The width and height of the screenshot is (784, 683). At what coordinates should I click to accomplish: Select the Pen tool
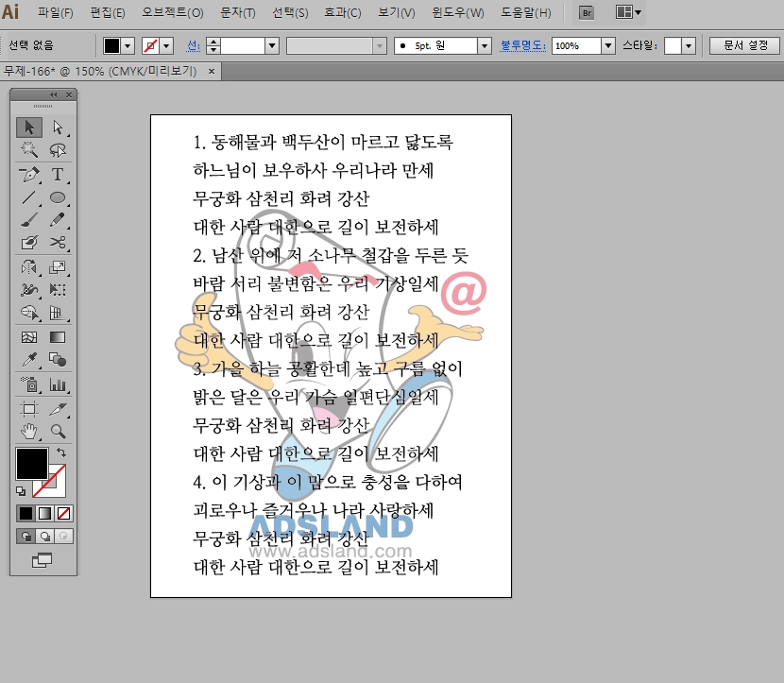click(29, 175)
